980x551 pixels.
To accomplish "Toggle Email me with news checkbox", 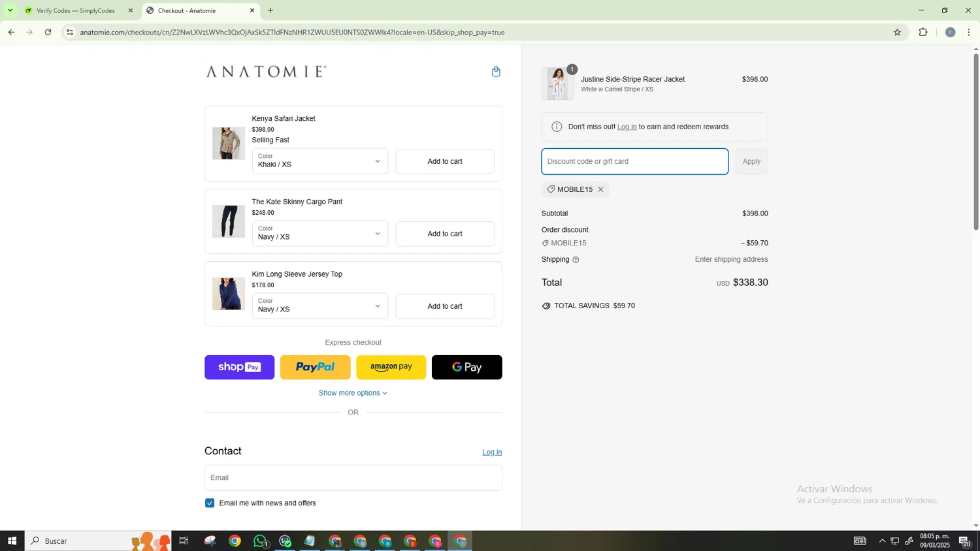I will pos(210,503).
